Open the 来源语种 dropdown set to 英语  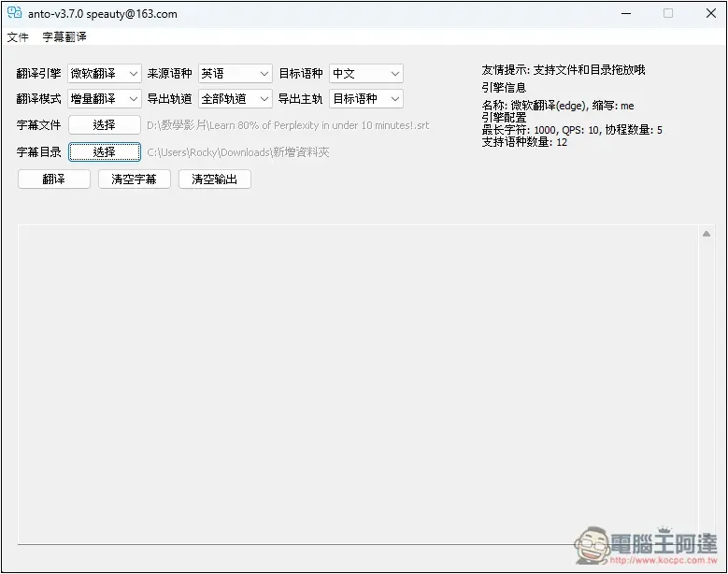[235, 74]
